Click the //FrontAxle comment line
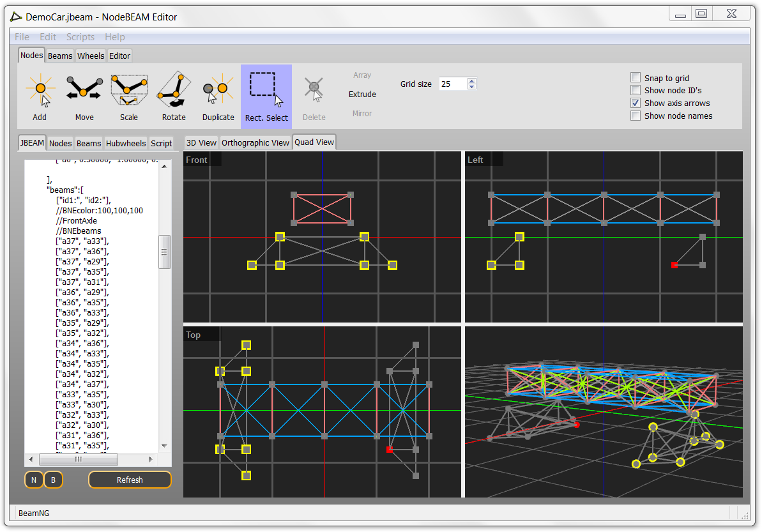 point(76,220)
